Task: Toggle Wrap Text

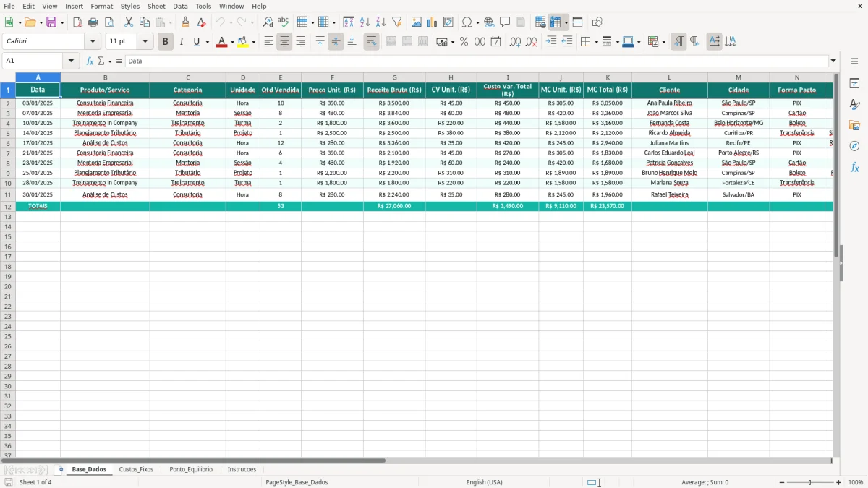Action: point(371,42)
